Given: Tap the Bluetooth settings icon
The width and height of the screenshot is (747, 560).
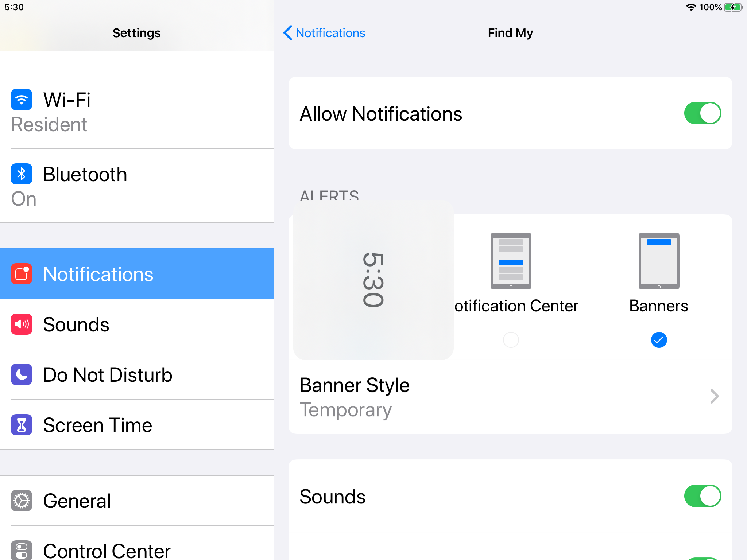Looking at the screenshot, I should pyautogui.click(x=22, y=174).
